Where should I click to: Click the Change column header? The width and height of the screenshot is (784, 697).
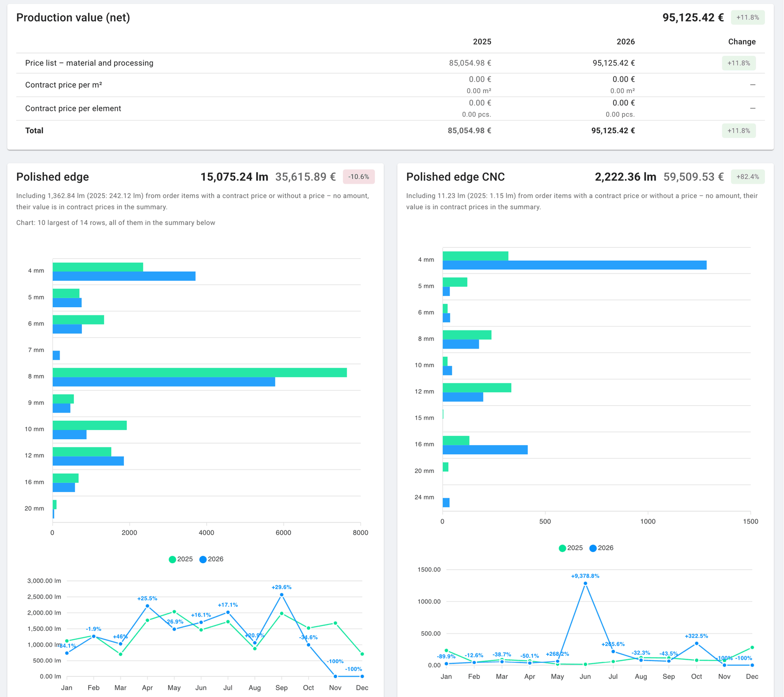742,42
